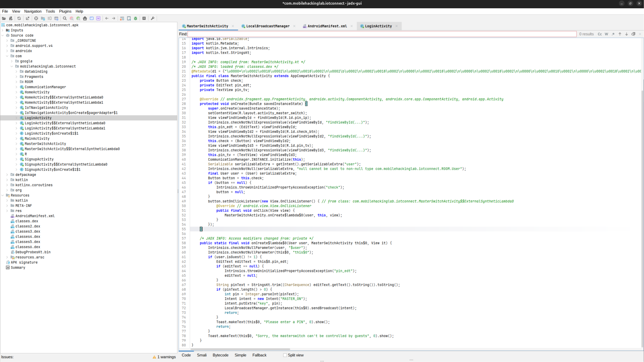Reload files using the refresh icon
Screen dimensions: 644x362
[x=19, y=18]
